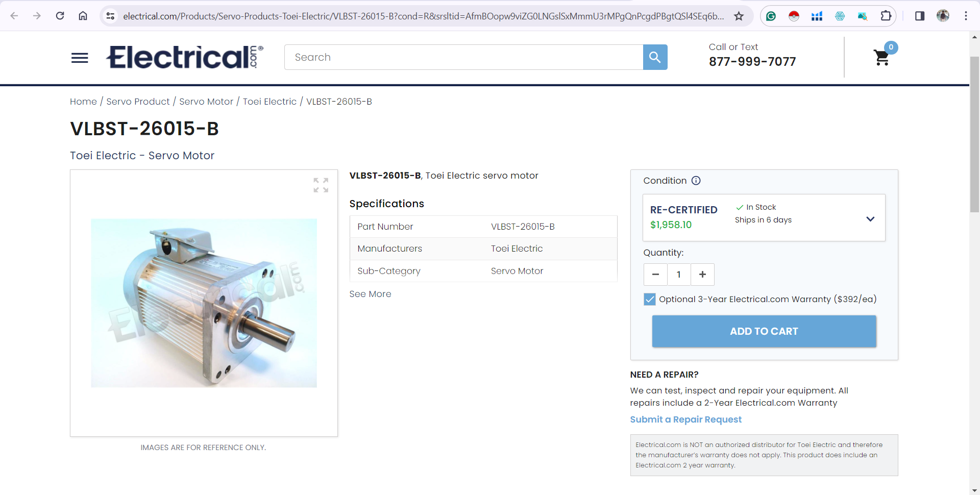Reload the current page
980x495 pixels.
60,16
